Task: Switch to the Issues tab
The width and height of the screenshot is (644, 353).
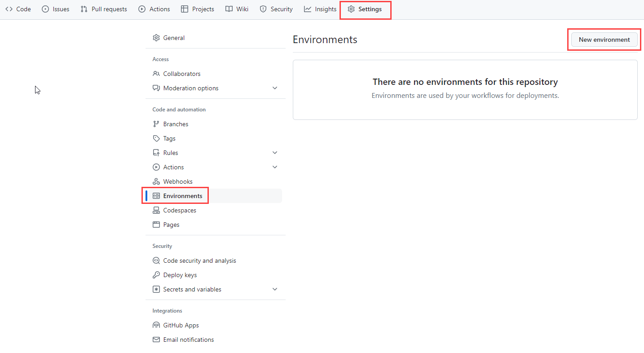Action: 55,9
